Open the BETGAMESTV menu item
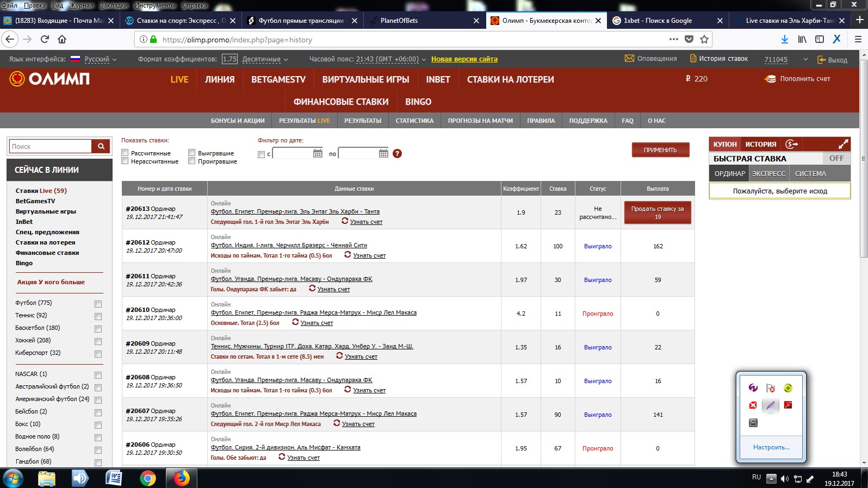The height and width of the screenshot is (488, 868). pyautogui.click(x=278, y=79)
